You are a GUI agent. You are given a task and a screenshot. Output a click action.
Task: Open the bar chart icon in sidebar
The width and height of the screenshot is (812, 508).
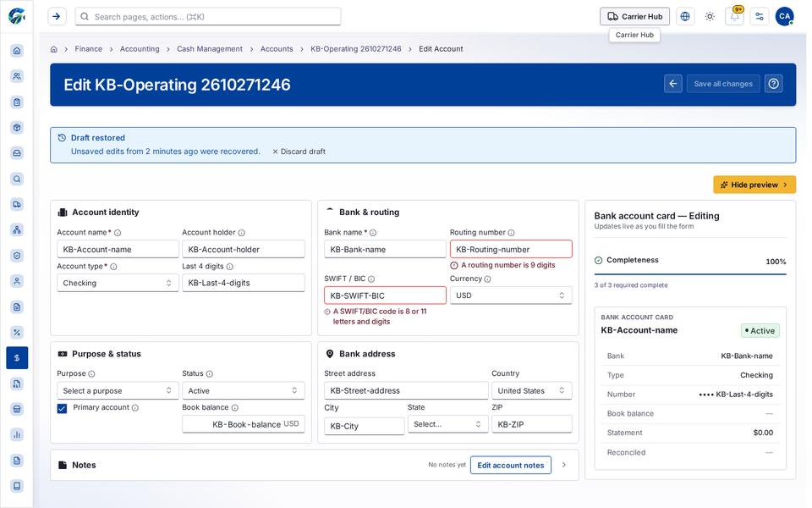17,435
